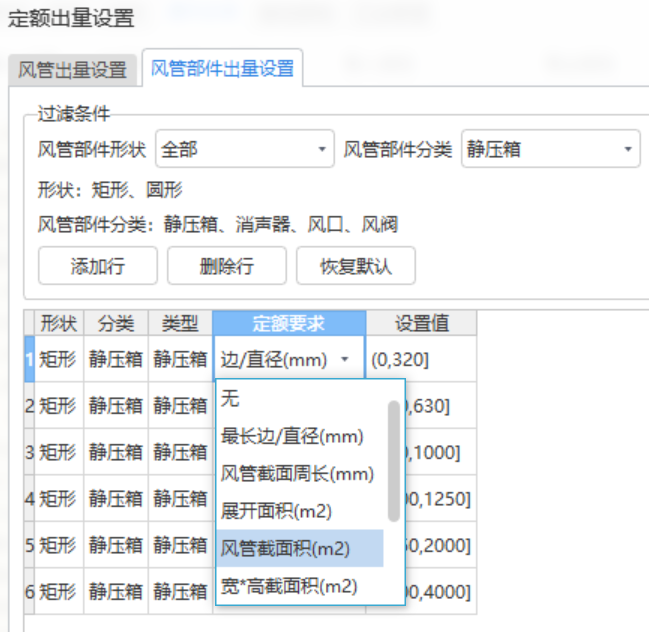Screen dimensions: 649x632
Task: Click the 设置值 column header
Action: (421, 323)
